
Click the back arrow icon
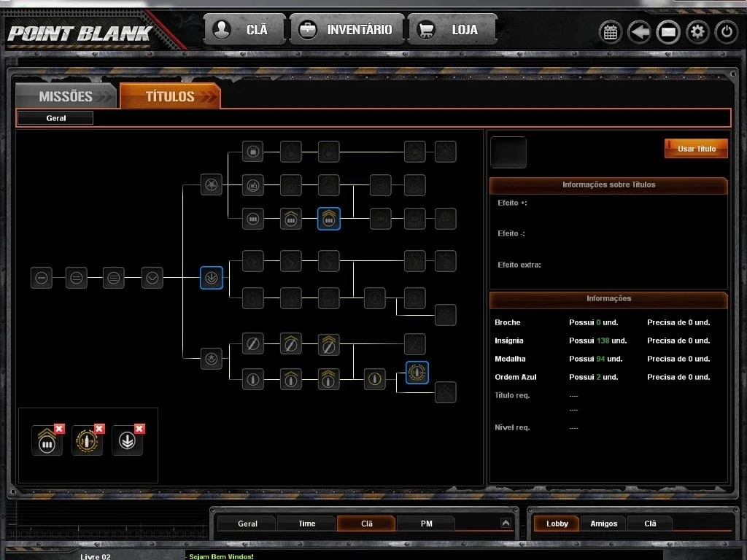coord(639,32)
